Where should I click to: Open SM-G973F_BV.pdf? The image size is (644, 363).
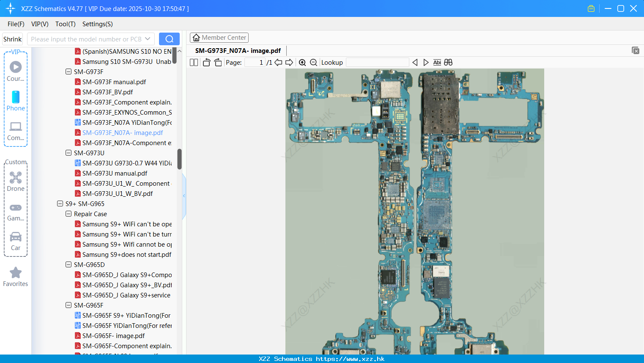(x=107, y=92)
